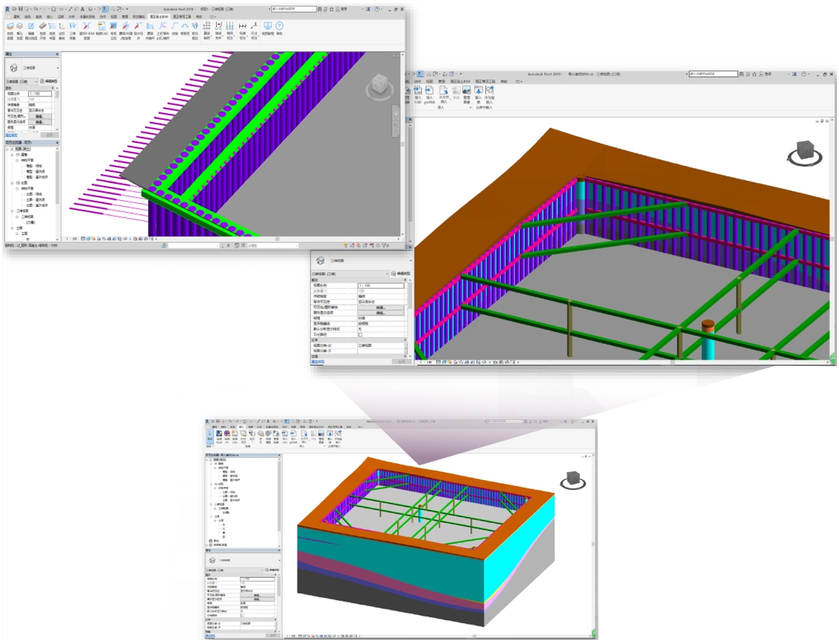The image size is (839, 644).
Task: Click the ViewCube in the top-left window
Action: click(377, 86)
